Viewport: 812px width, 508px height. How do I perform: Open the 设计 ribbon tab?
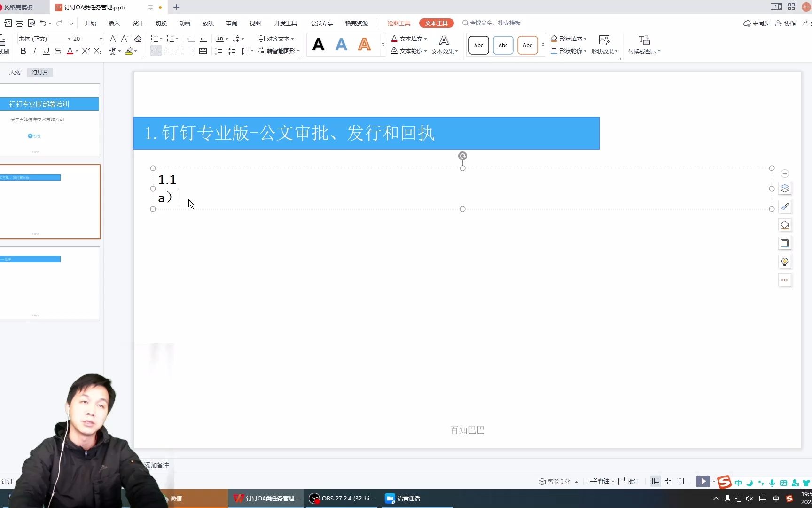[x=138, y=23]
